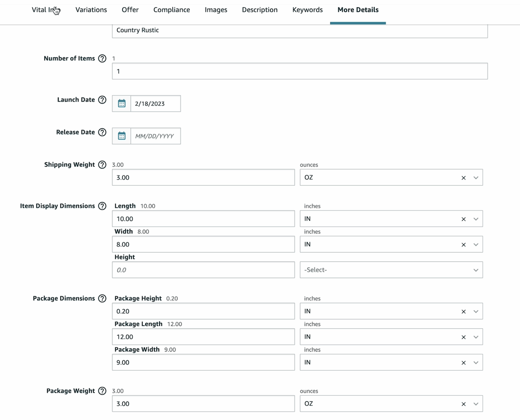The image size is (520, 420).
Task: Open the Launch Date calendar picker
Action: pos(121,103)
